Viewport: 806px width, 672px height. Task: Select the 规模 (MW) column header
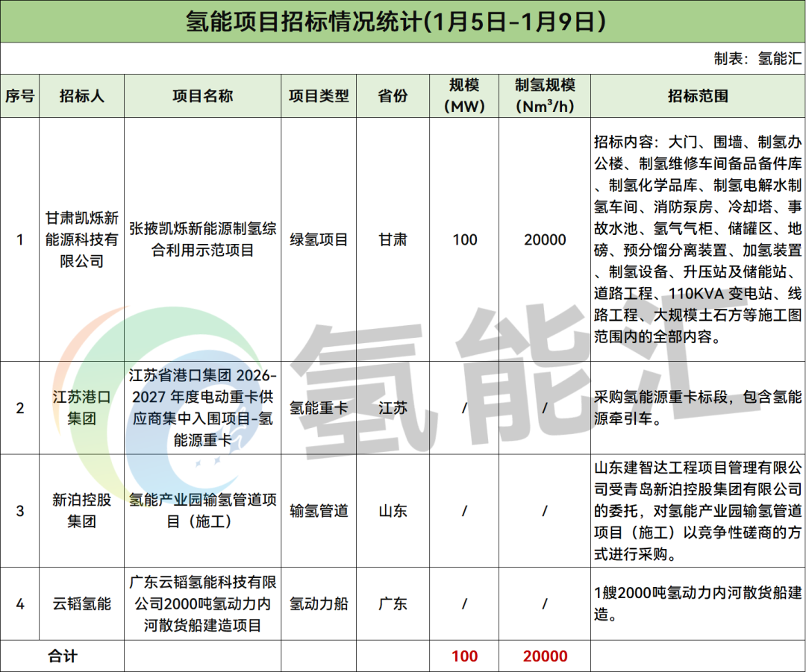(464, 96)
